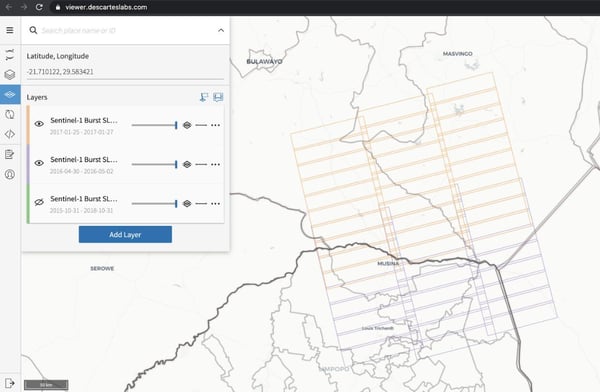This screenshot has height=392, width=600.
Task: Open more options for third Sentinel-1 layer
Action: coord(215,204)
